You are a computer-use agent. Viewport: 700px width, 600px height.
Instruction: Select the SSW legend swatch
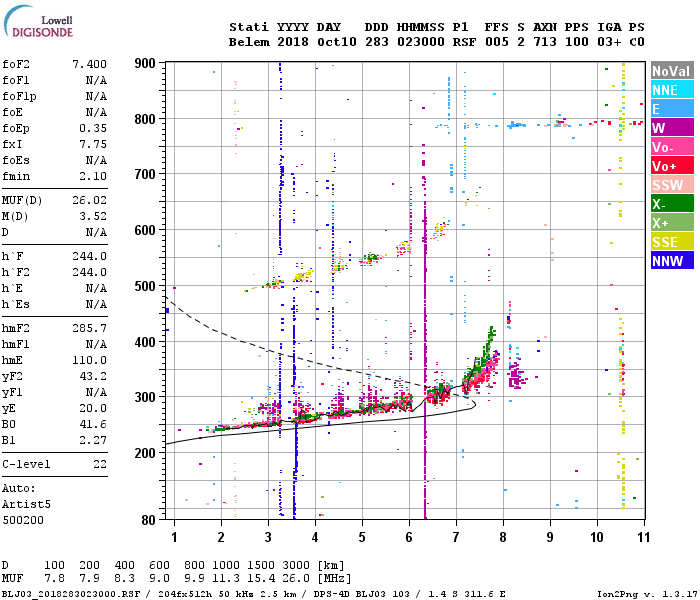pos(672,185)
